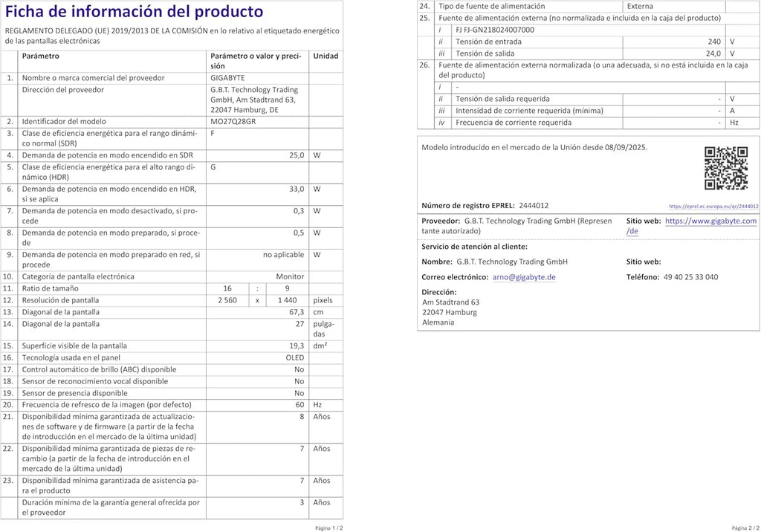This screenshot has height=532, width=761.
Task: Select the 'no aplicable' network standby value
Action: point(283,254)
